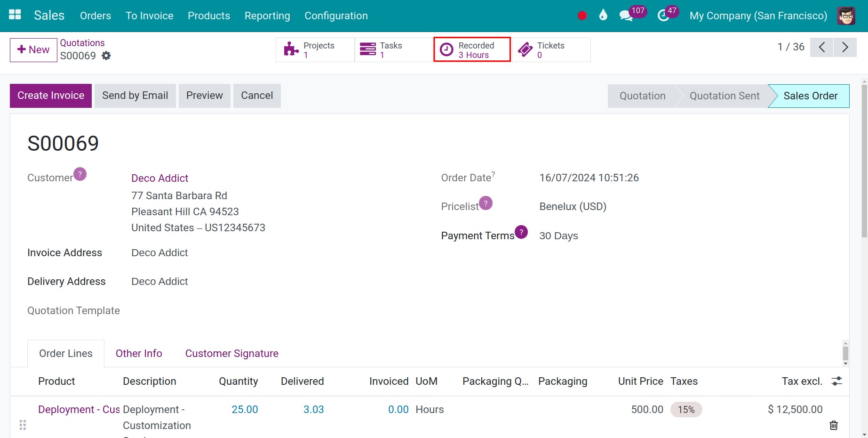Open Projects smart button
The image size is (868, 438).
click(315, 49)
